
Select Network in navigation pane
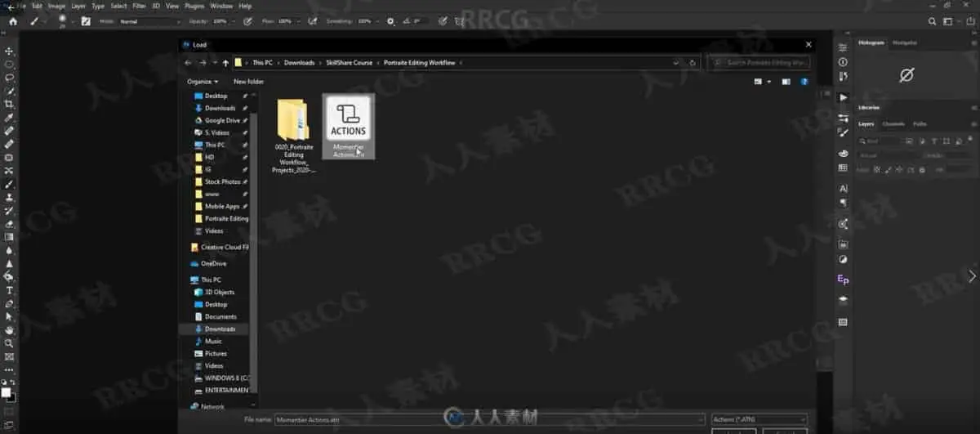(x=207, y=406)
